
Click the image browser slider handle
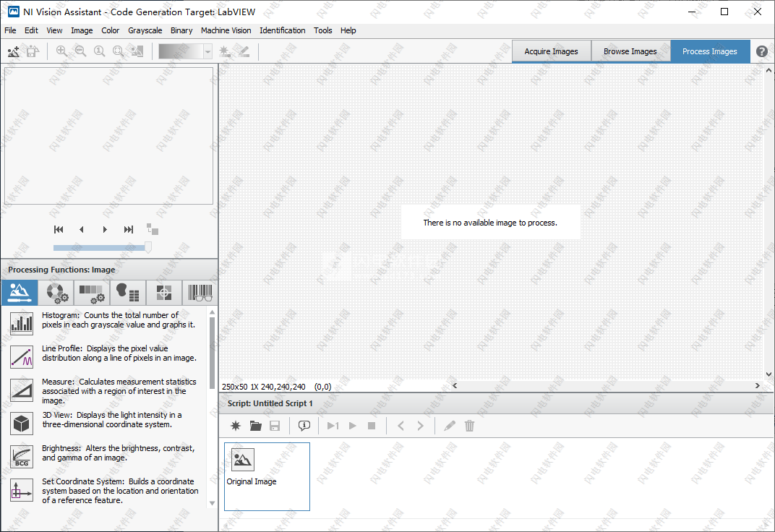147,247
